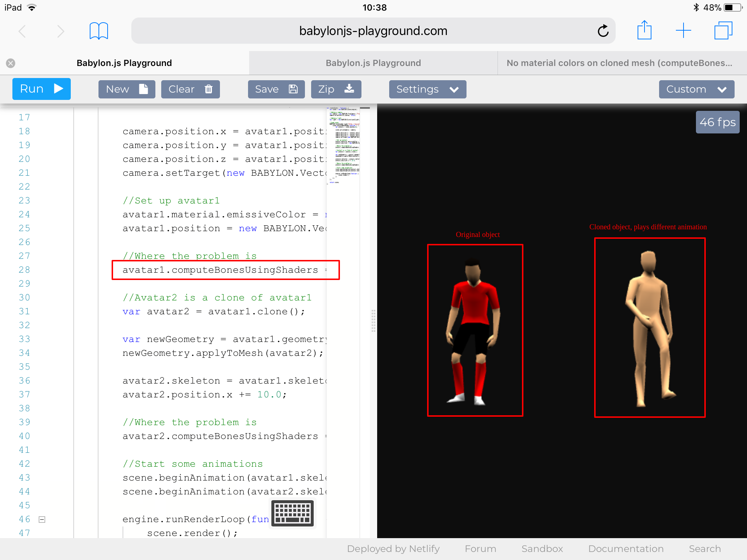
Task: Show all open tabs overview
Action: pyautogui.click(x=723, y=31)
